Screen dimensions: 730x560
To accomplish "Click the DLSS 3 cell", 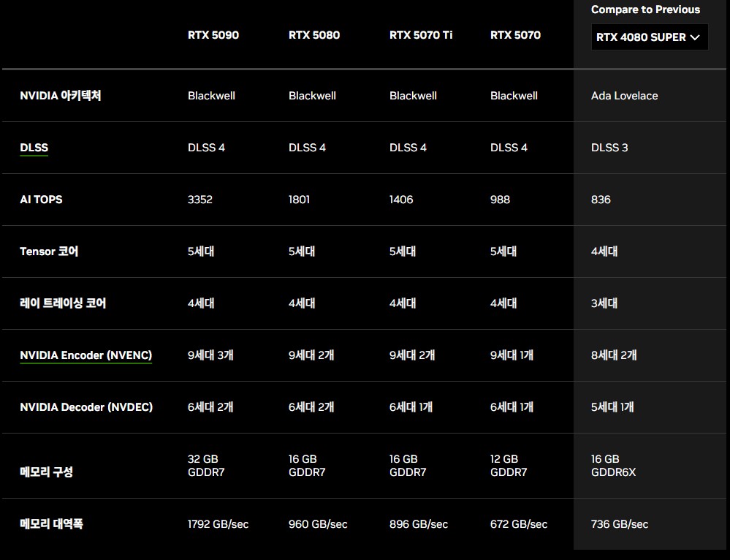I will [609, 148].
